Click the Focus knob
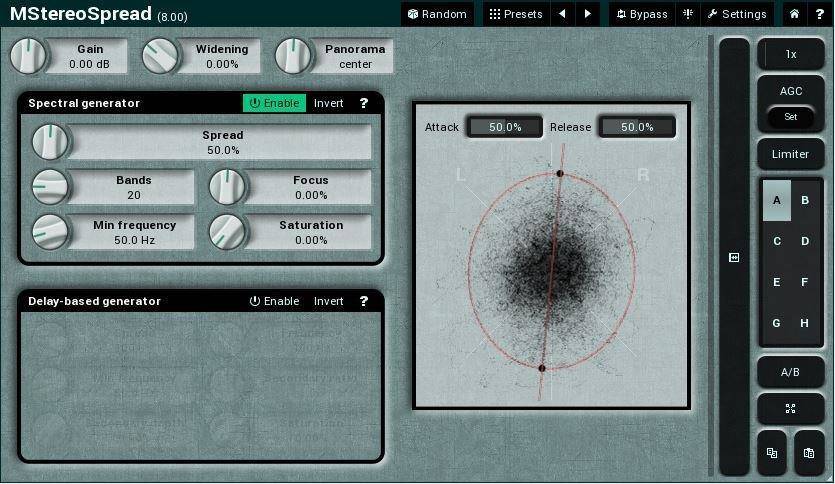The image size is (835, 484). point(227,187)
